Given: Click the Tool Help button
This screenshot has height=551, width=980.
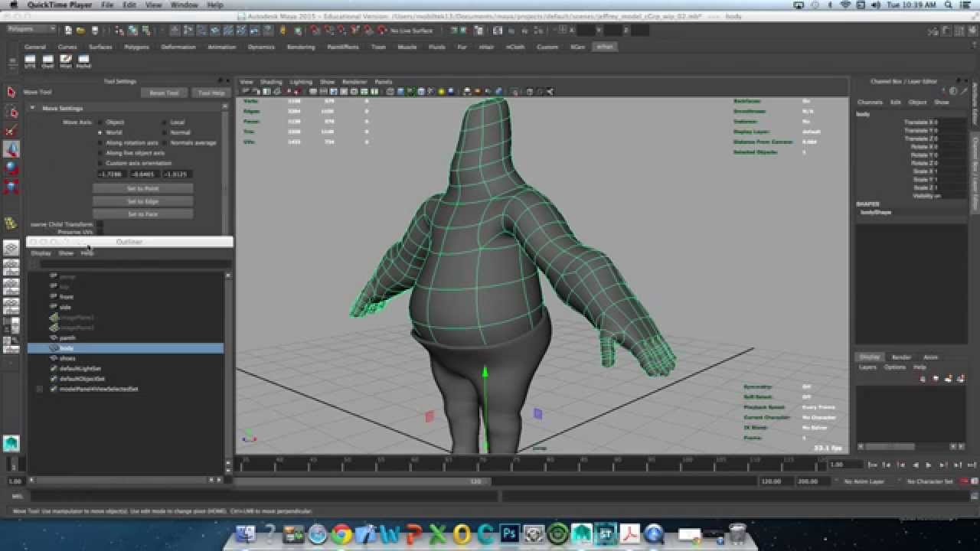Looking at the screenshot, I should [211, 93].
